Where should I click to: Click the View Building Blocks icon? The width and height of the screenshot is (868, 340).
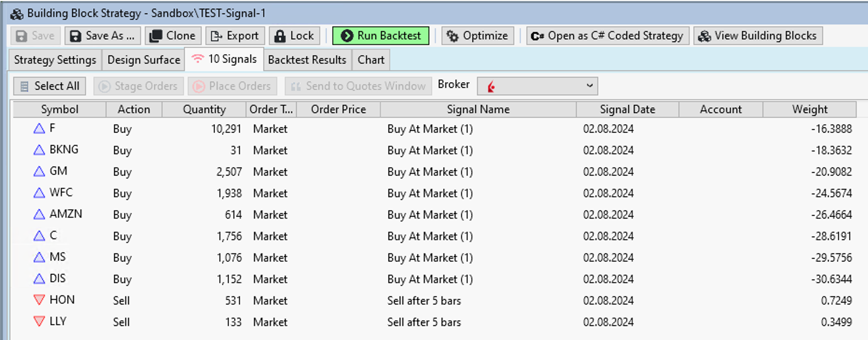[x=704, y=36]
